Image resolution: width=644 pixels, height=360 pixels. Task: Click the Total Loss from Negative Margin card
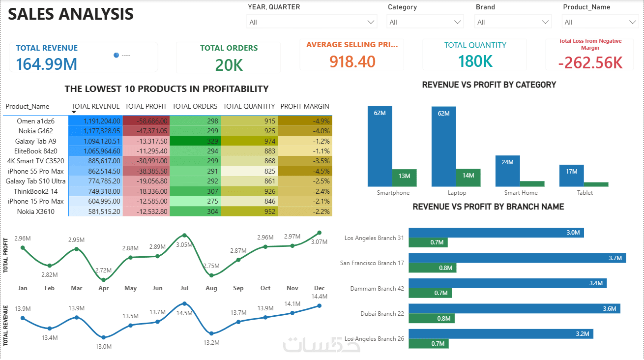[590, 55]
